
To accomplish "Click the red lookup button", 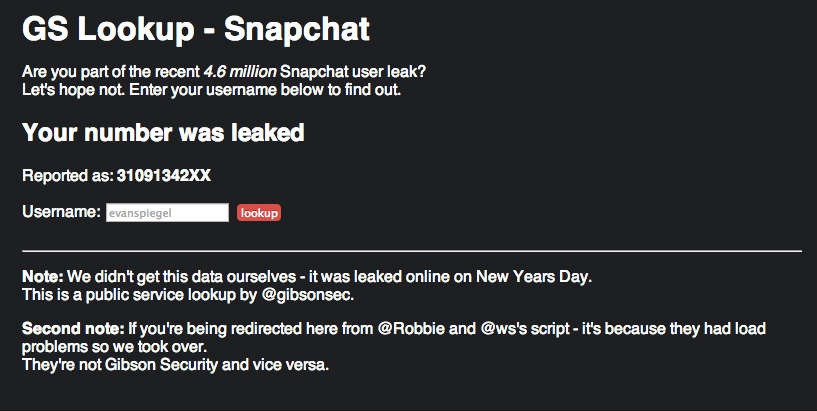I will (259, 212).
